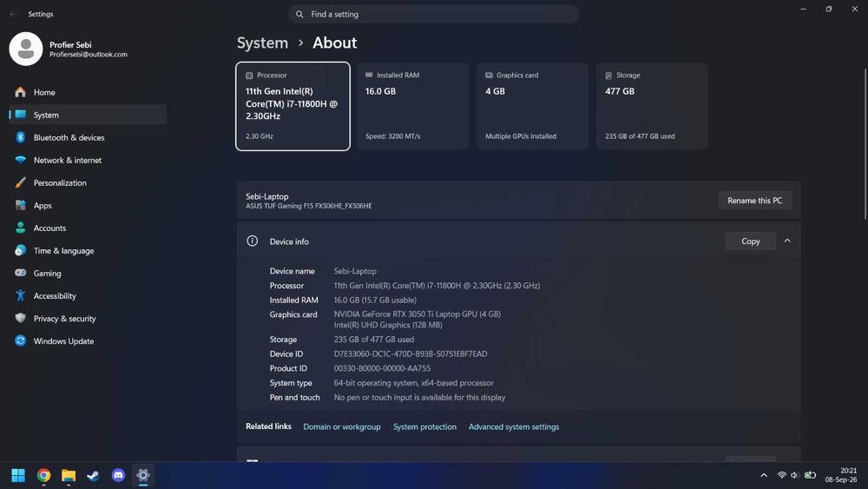The height and width of the screenshot is (489, 868).
Task: Open Discord from the taskbar
Action: [118, 475]
